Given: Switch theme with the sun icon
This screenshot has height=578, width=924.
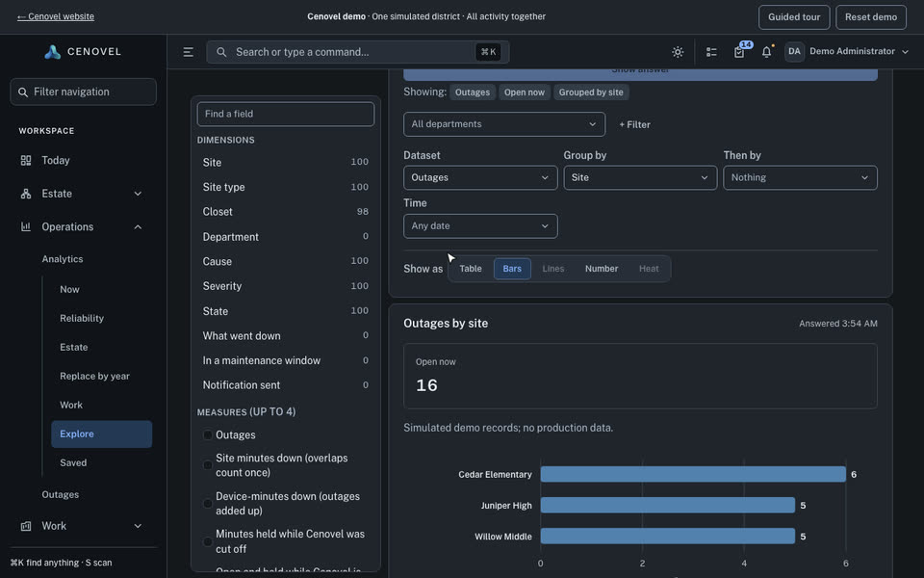Looking at the screenshot, I should point(678,52).
